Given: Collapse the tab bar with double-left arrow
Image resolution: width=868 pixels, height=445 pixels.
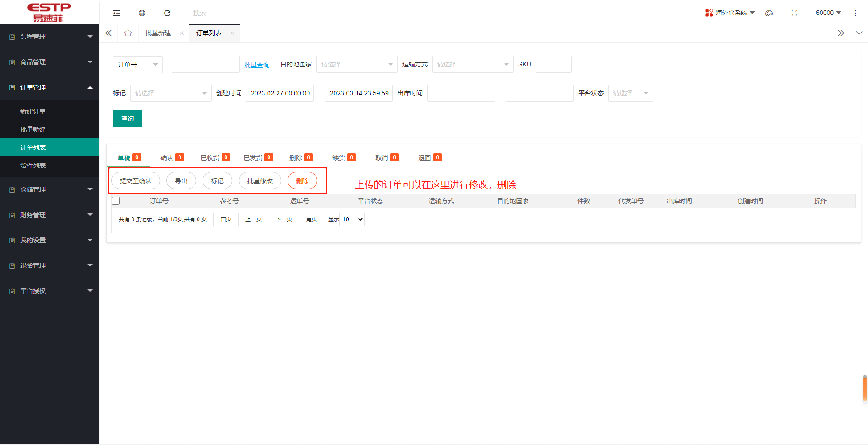Looking at the screenshot, I should (108, 33).
